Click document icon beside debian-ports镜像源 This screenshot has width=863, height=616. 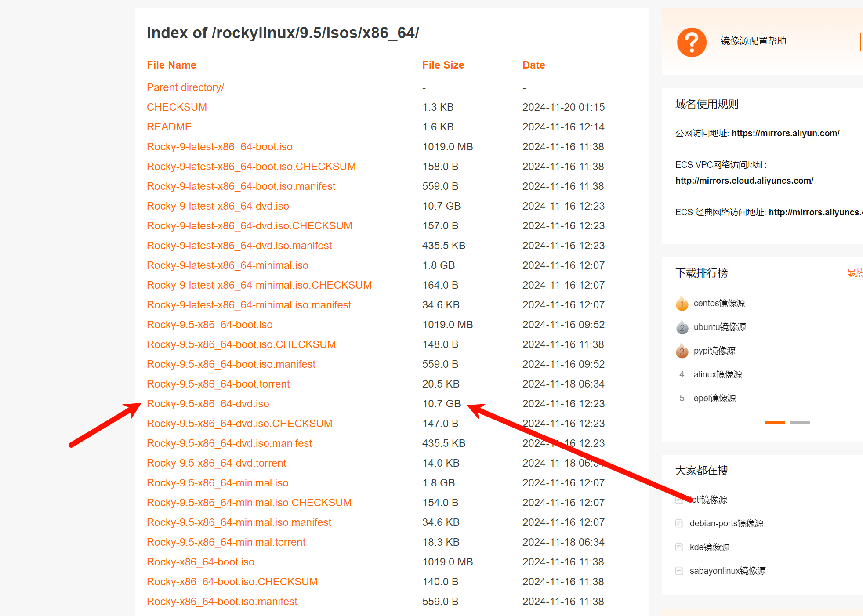(x=679, y=523)
